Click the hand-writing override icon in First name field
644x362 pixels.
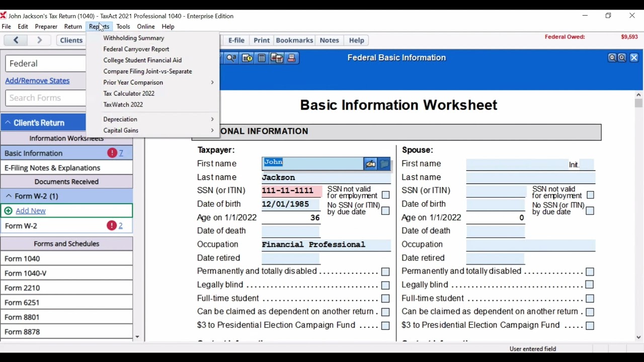pyautogui.click(x=370, y=164)
